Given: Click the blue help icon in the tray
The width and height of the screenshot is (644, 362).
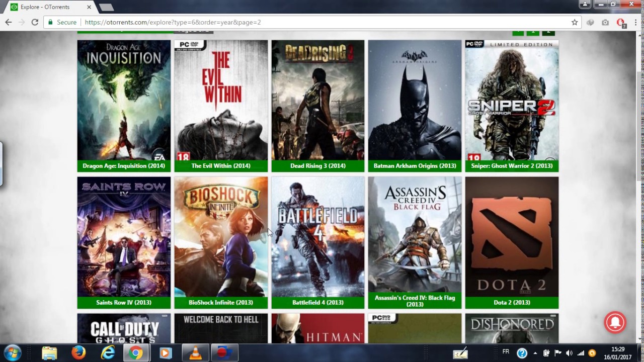Looking at the screenshot, I should tap(522, 353).
